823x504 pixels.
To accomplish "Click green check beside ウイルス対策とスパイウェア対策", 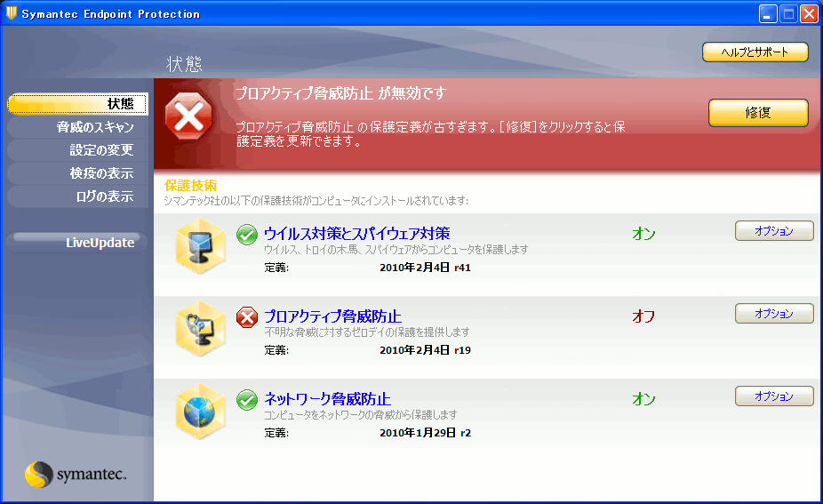I will pyautogui.click(x=247, y=234).
